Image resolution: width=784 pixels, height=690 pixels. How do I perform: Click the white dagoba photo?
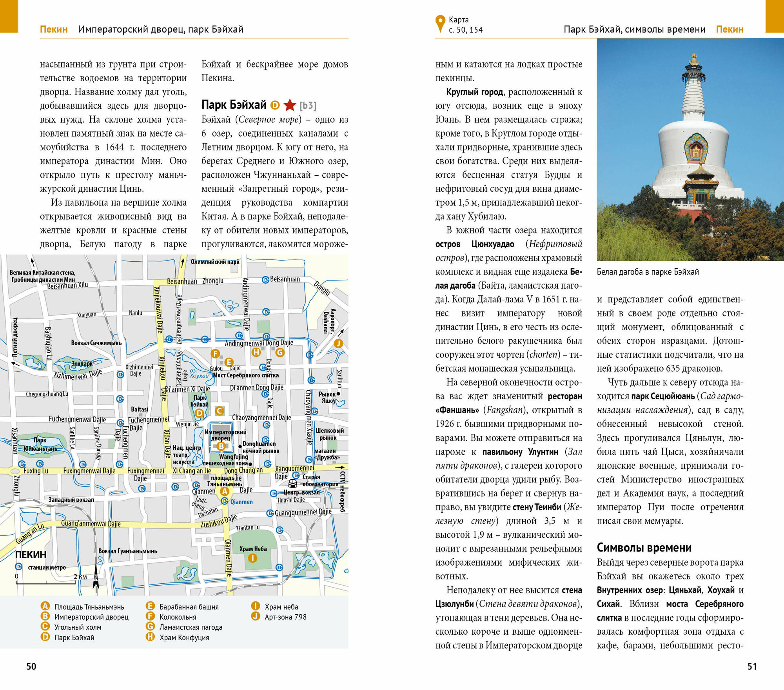click(690, 149)
